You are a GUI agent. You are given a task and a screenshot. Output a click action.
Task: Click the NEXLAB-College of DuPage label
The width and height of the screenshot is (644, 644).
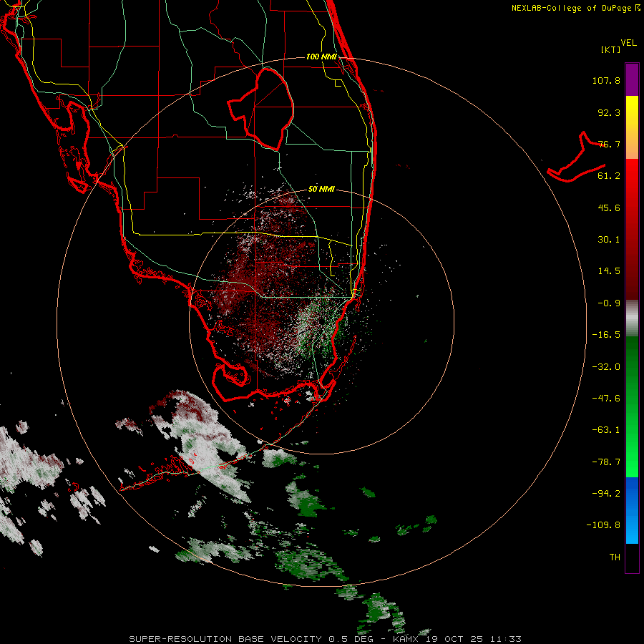[x=576, y=8]
